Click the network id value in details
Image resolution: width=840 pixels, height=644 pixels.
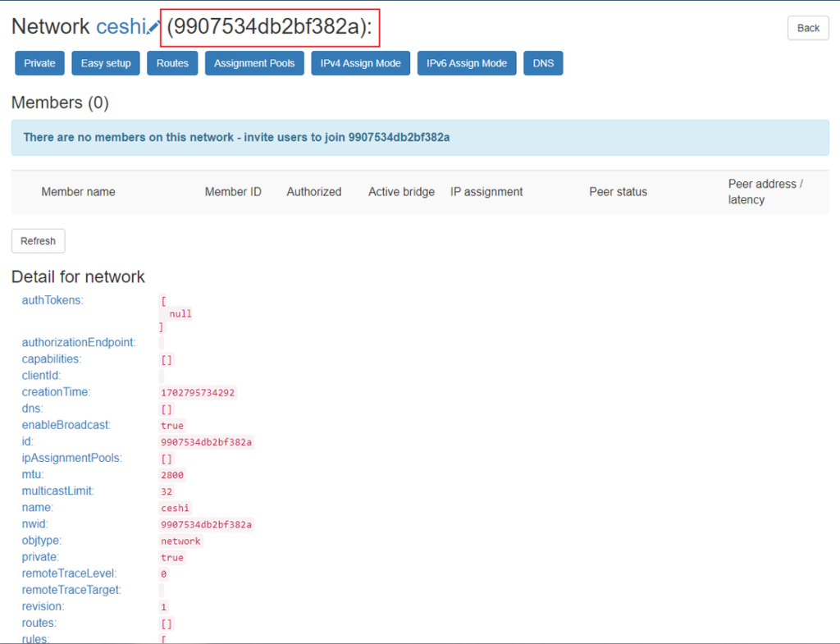(x=206, y=442)
